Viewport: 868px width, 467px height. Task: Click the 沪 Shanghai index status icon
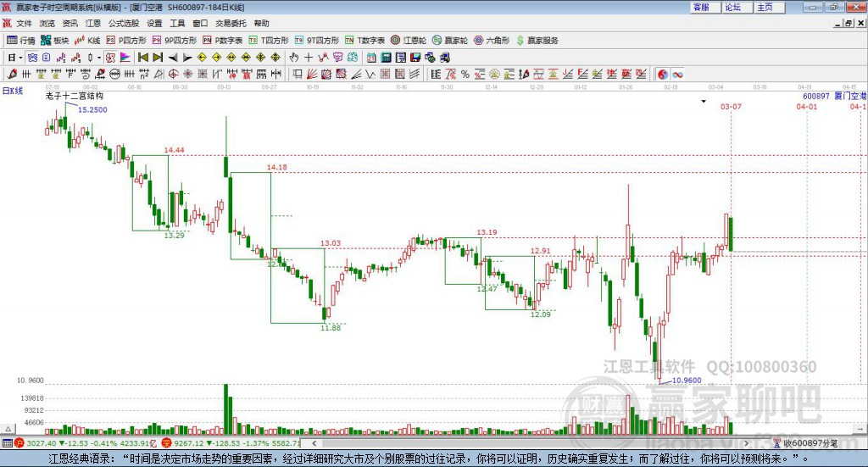point(19,443)
